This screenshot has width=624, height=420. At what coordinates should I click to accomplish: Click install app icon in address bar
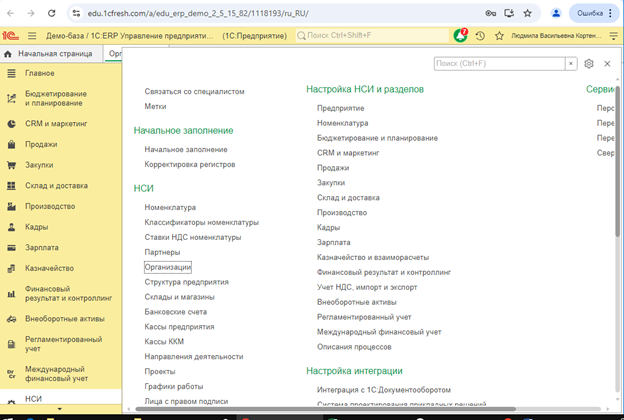(509, 13)
